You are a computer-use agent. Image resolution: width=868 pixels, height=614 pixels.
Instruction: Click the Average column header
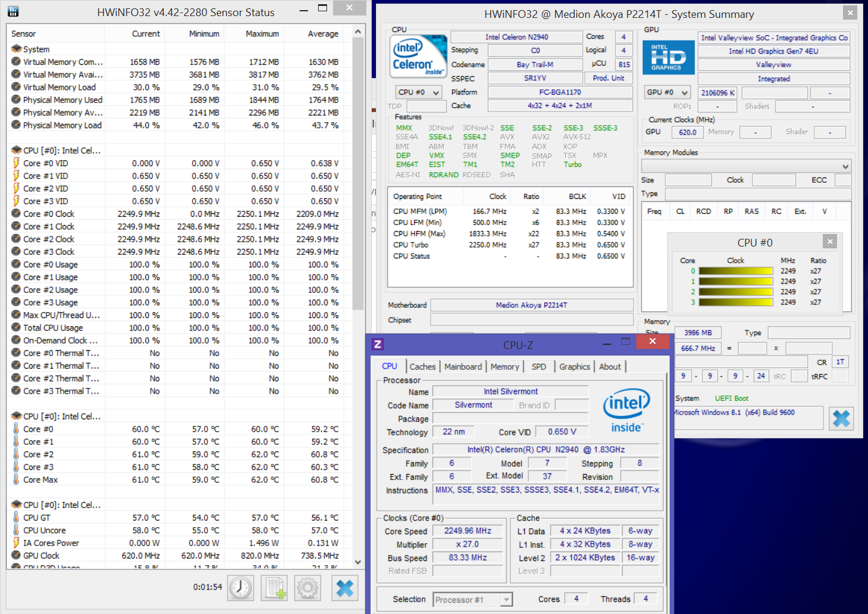[x=313, y=34]
